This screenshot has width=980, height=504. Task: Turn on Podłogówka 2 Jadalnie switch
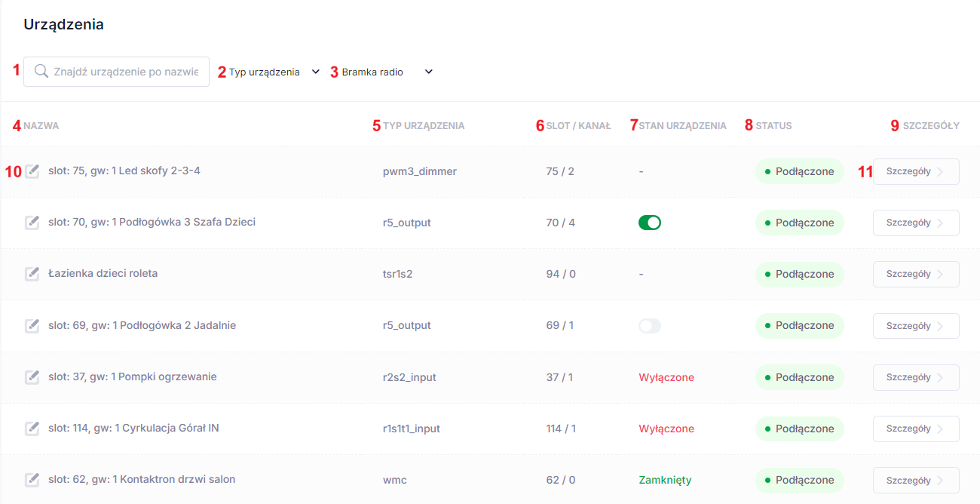(650, 326)
